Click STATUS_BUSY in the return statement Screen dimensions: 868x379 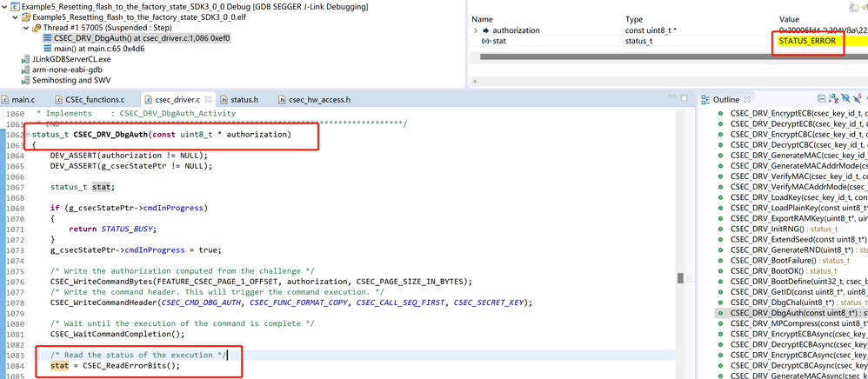click(x=129, y=229)
